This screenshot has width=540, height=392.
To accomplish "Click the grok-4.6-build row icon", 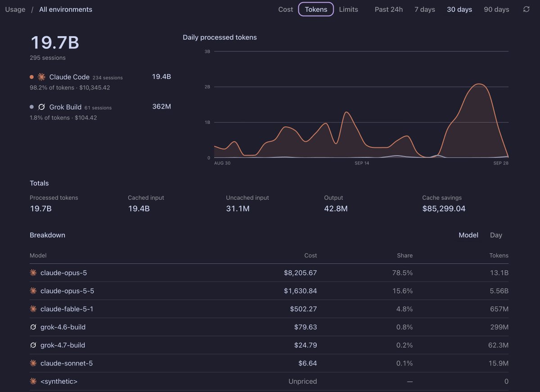I will pos(33,327).
